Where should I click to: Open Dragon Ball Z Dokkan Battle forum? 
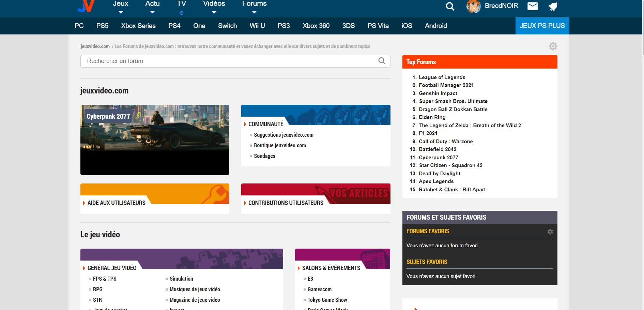[453, 109]
